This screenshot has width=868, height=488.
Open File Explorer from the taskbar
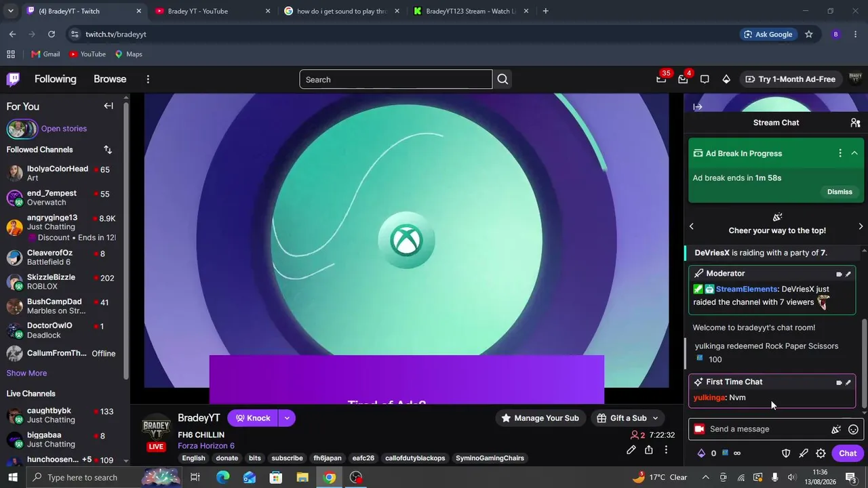302,477
